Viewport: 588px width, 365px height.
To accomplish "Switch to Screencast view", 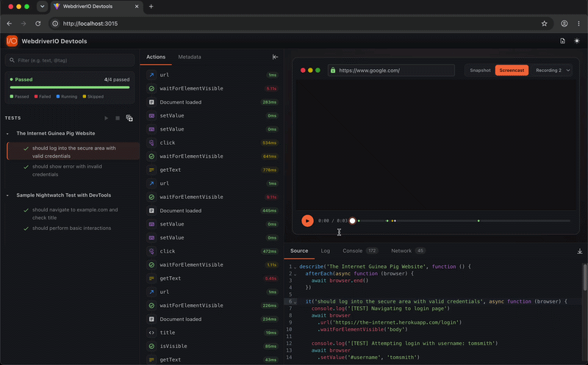I will [512, 70].
